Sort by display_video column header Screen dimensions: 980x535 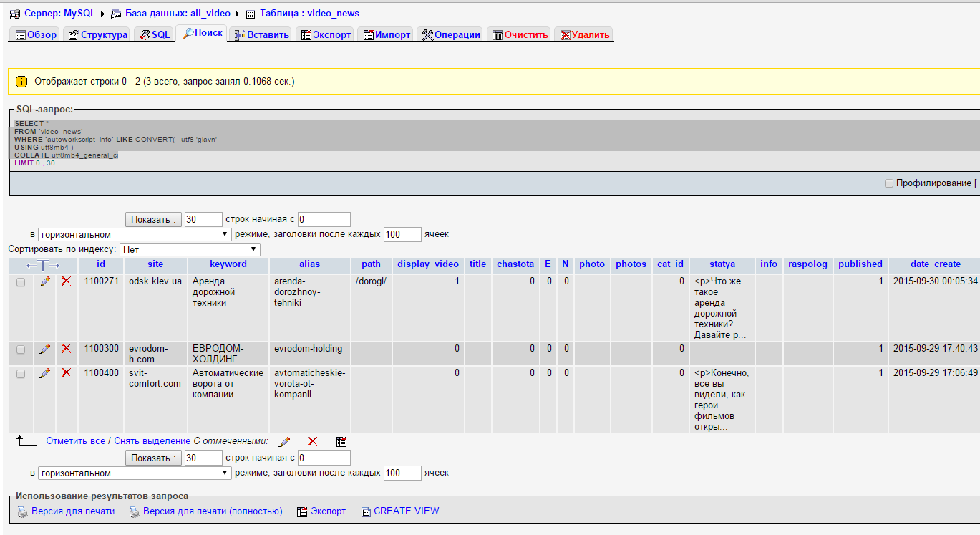click(x=428, y=264)
